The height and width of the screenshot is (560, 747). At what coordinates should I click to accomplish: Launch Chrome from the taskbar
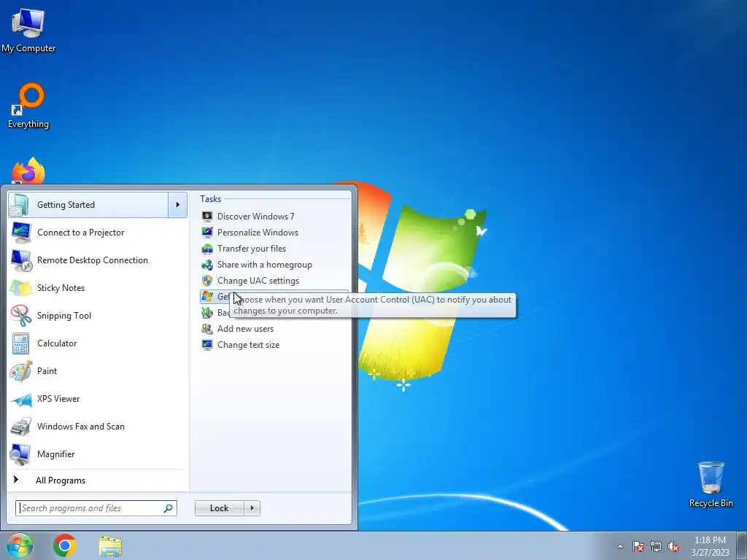[65, 545]
